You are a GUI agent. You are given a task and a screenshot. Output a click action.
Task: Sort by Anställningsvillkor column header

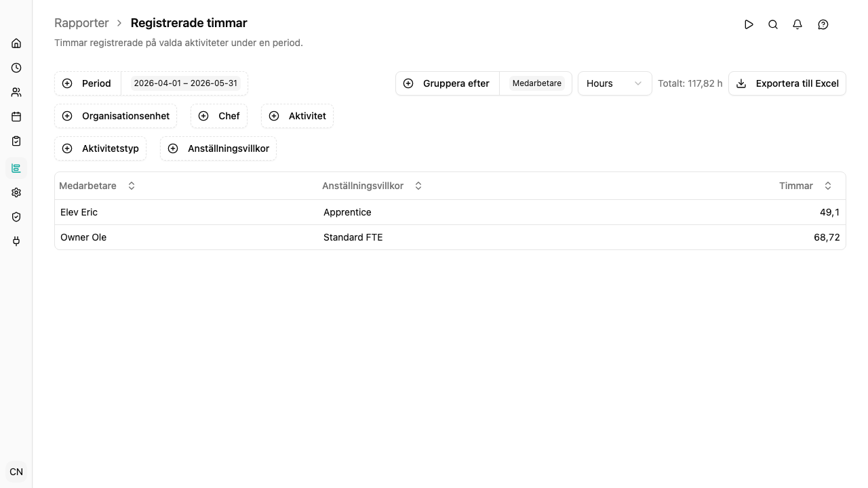coord(372,186)
